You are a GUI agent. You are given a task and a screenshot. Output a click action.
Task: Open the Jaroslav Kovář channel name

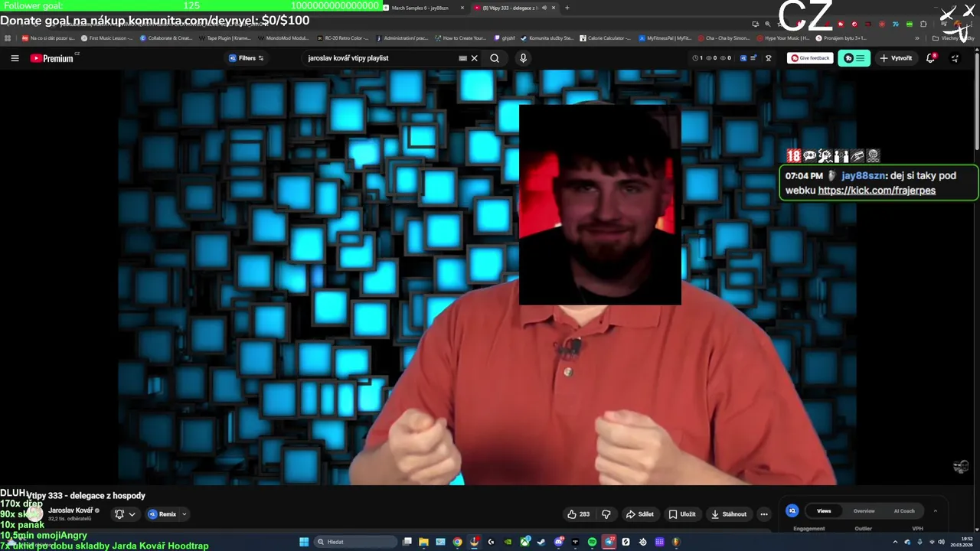tap(70, 510)
